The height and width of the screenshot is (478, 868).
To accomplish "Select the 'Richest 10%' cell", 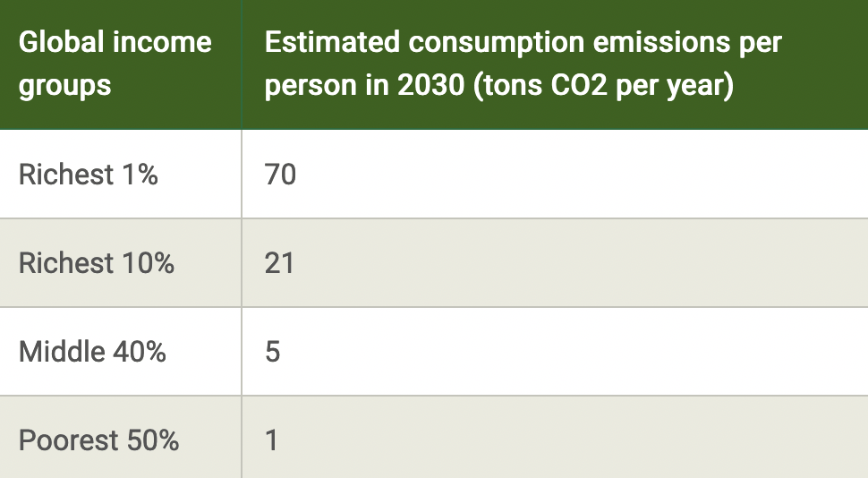I will pos(97,263).
